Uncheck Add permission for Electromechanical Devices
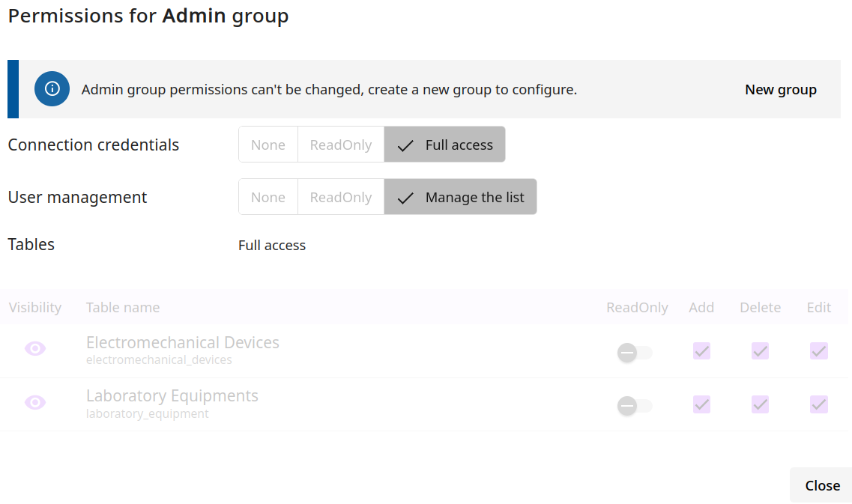 pyautogui.click(x=701, y=350)
